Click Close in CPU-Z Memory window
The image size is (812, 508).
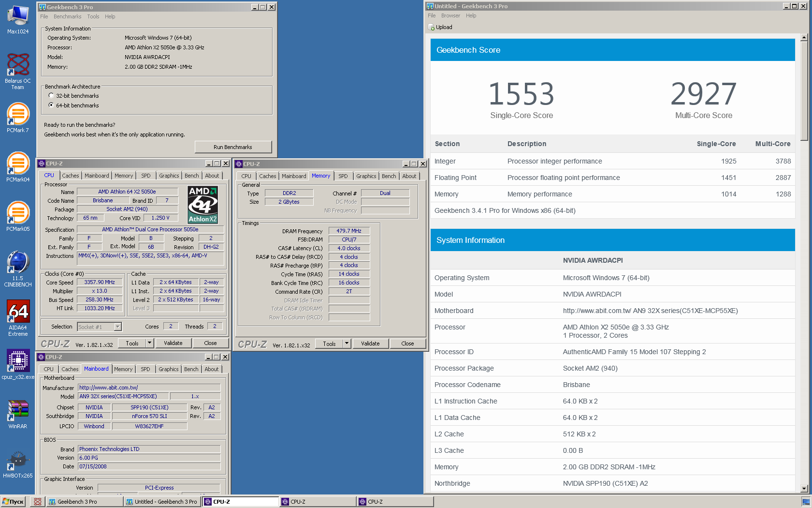(407, 344)
